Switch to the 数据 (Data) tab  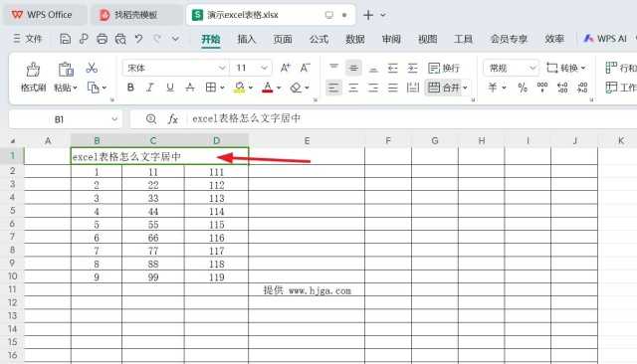355,39
